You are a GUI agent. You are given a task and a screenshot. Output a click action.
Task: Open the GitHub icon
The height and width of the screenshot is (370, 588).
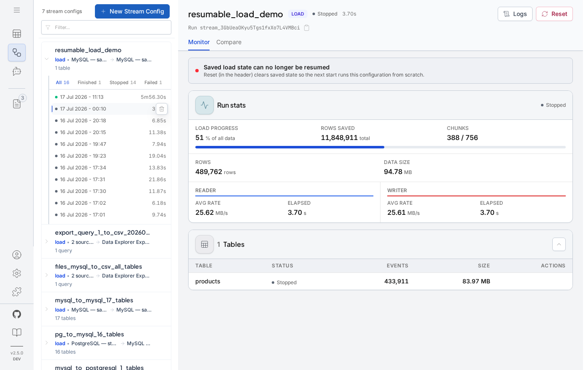pyautogui.click(x=17, y=314)
